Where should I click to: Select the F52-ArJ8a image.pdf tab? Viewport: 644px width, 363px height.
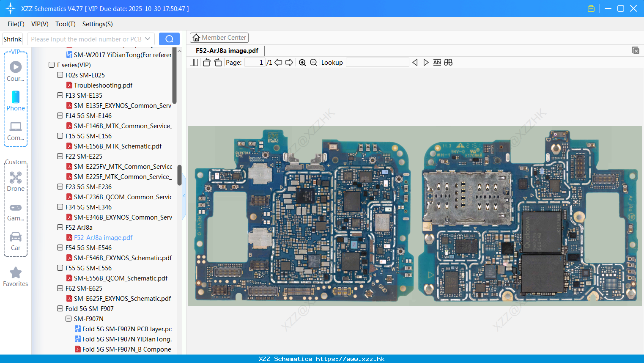(227, 51)
